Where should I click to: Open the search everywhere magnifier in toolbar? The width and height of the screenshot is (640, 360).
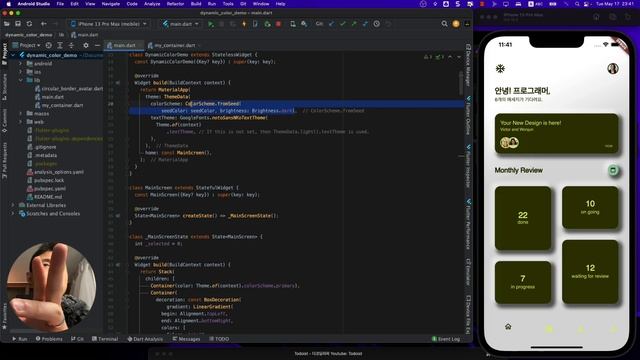click(x=444, y=24)
